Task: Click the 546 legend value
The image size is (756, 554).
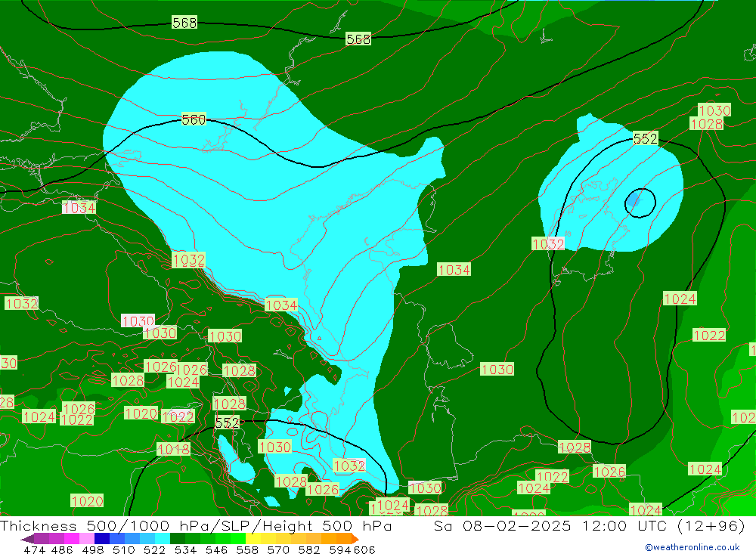Action: (216, 549)
